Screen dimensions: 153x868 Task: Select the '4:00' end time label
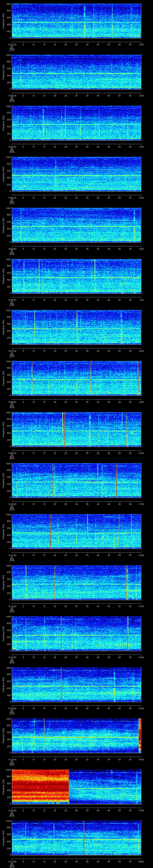click(x=141, y=146)
